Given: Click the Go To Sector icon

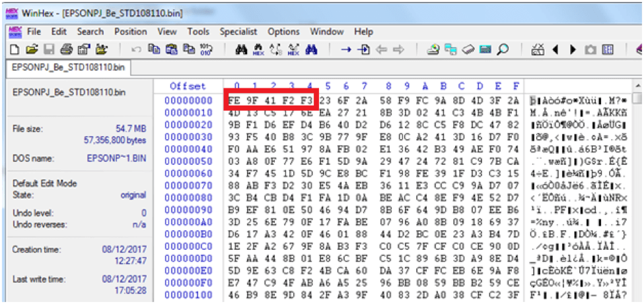Looking at the screenshot, I should point(363,50).
